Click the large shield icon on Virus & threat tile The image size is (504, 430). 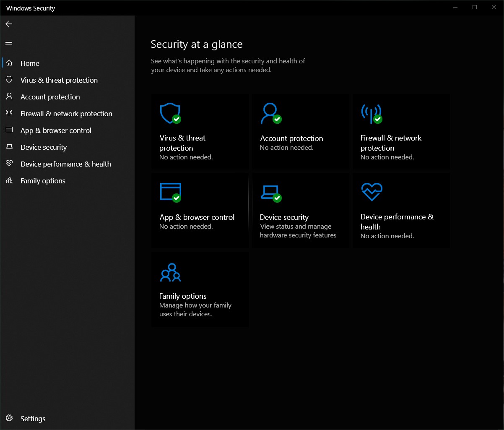coord(170,113)
